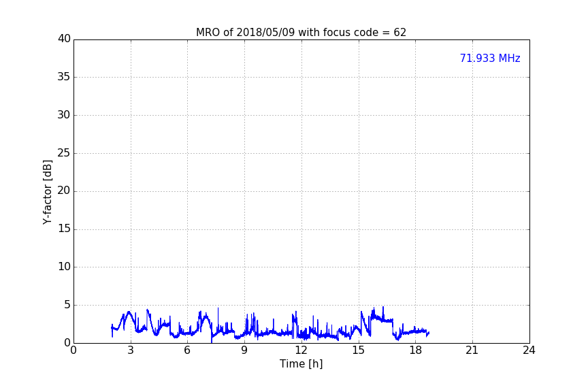The image size is (588, 392).
Task: Click x-axis tick label 12
Action: 301,350
